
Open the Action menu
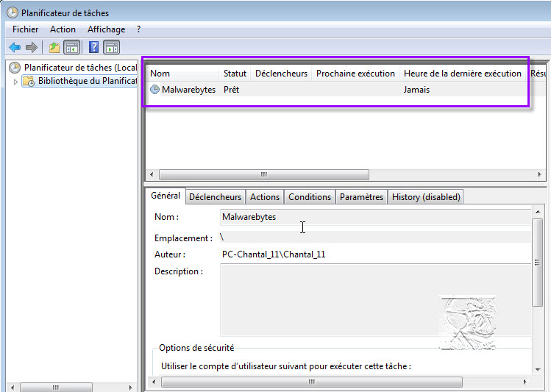point(63,29)
